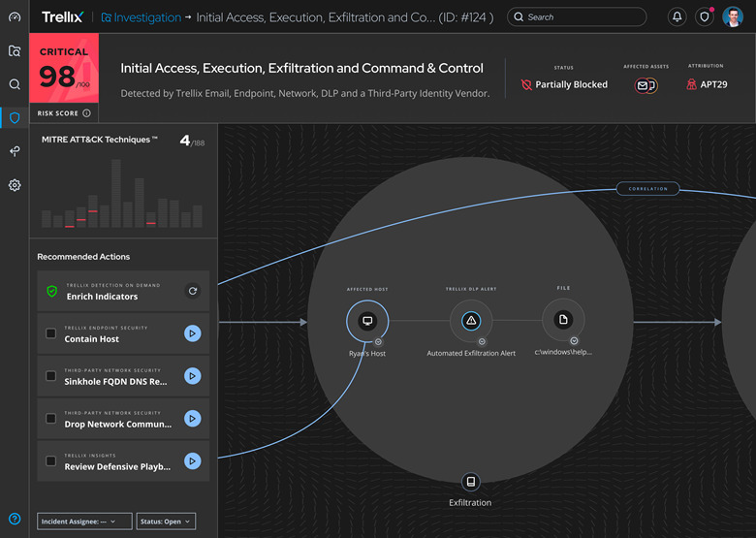Open the Incident Assignee dropdown
The height and width of the screenshot is (538, 756).
tap(84, 522)
